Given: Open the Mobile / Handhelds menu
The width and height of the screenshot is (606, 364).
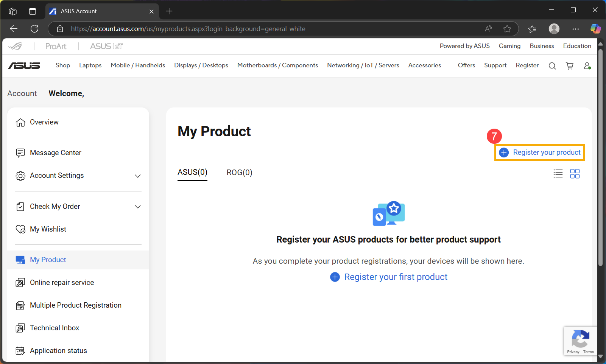Looking at the screenshot, I should click(x=138, y=65).
